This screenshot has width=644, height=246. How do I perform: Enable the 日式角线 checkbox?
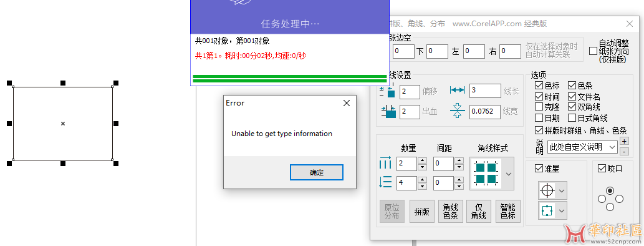[572, 118]
